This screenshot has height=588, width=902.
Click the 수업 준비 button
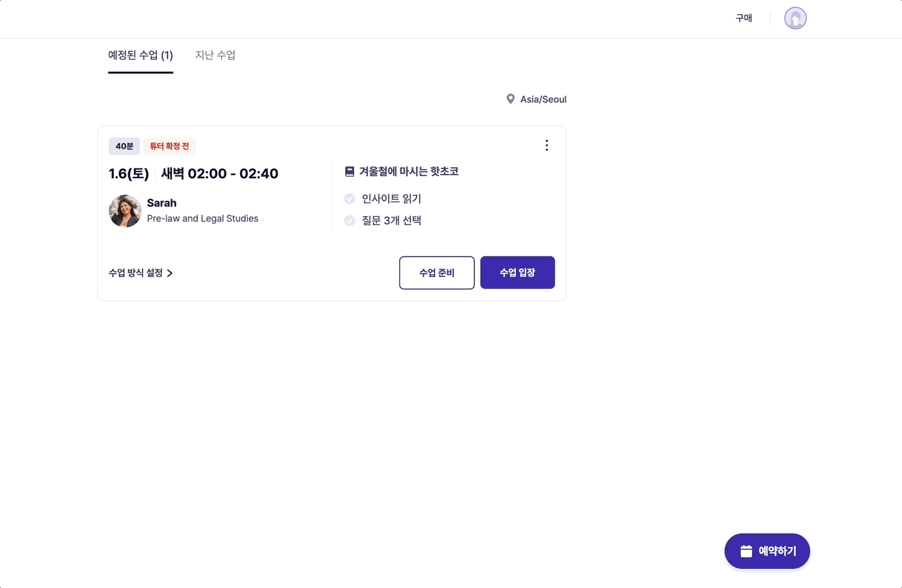[437, 273]
